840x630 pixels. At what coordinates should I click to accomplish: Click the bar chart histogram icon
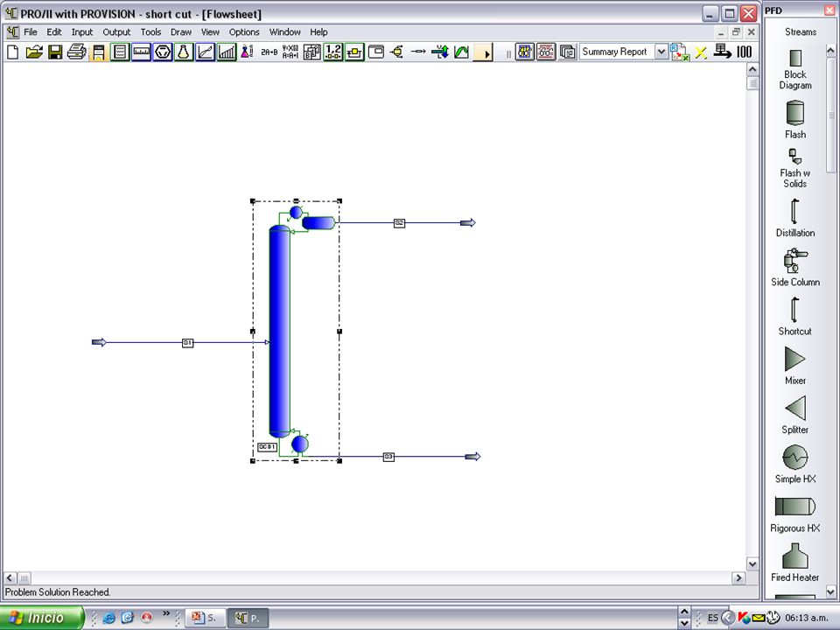pyautogui.click(x=227, y=52)
